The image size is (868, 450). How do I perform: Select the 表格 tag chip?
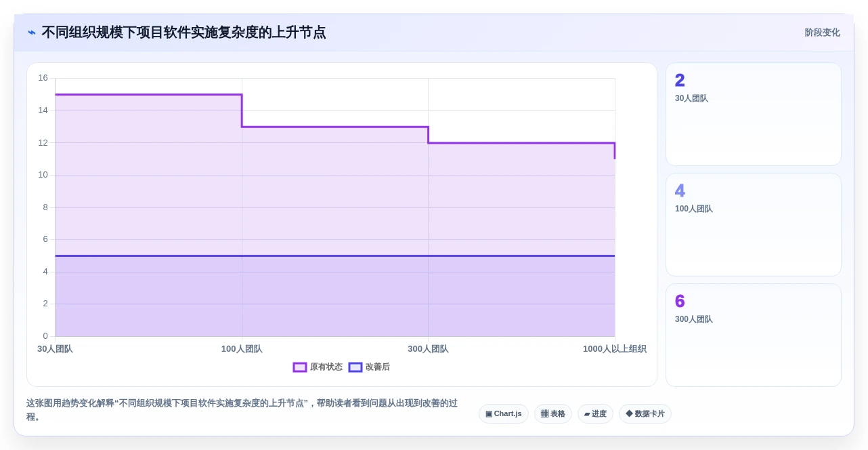pyautogui.click(x=553, y=414)
